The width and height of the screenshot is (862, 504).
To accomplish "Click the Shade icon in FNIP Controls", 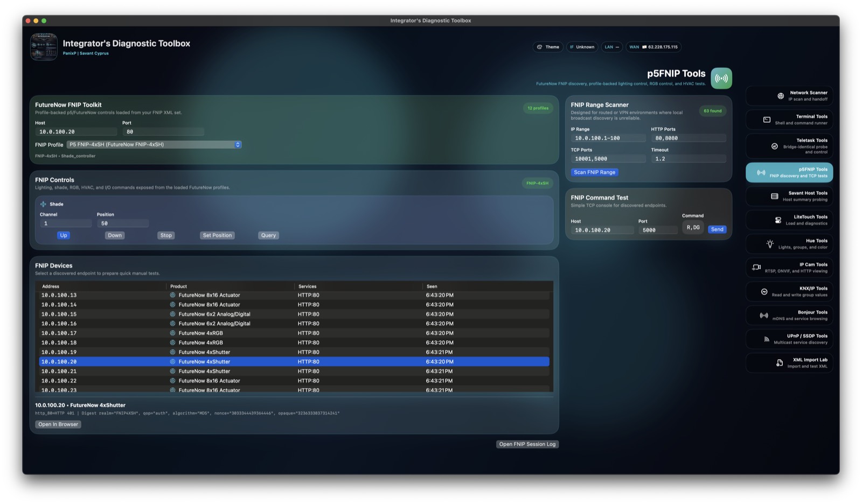I will (x=44, y=204).
